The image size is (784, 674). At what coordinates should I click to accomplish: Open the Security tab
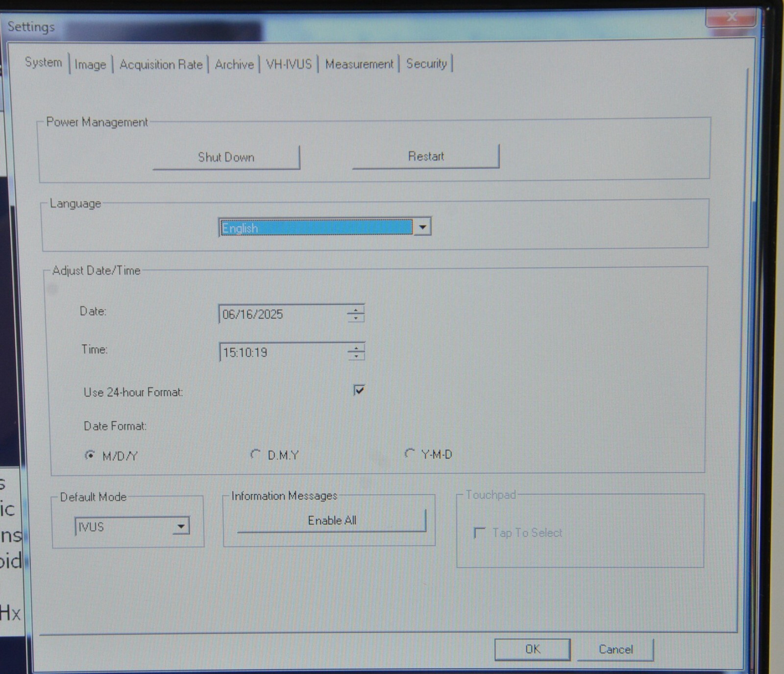click(426, 64)
